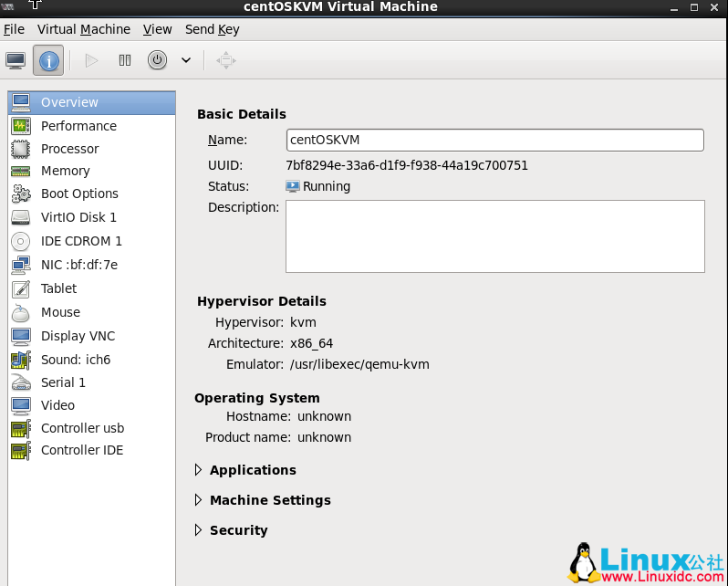The width and height of the screenshot is (728, 586).
Task: Open the Virtual Machine menu
Action: (x=84, y=29)
